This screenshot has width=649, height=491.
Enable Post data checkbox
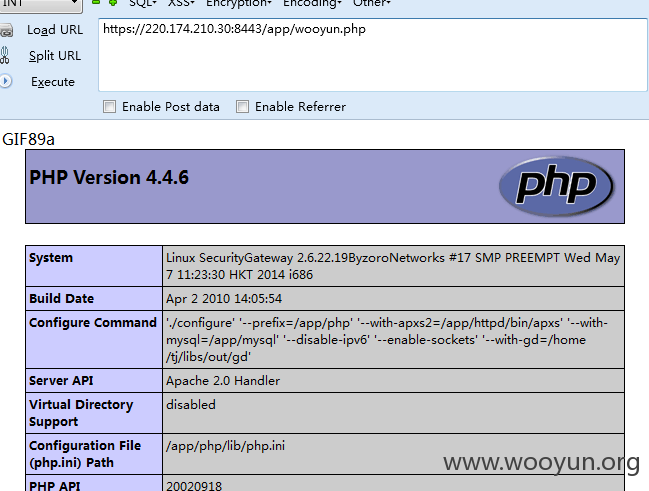110,107
